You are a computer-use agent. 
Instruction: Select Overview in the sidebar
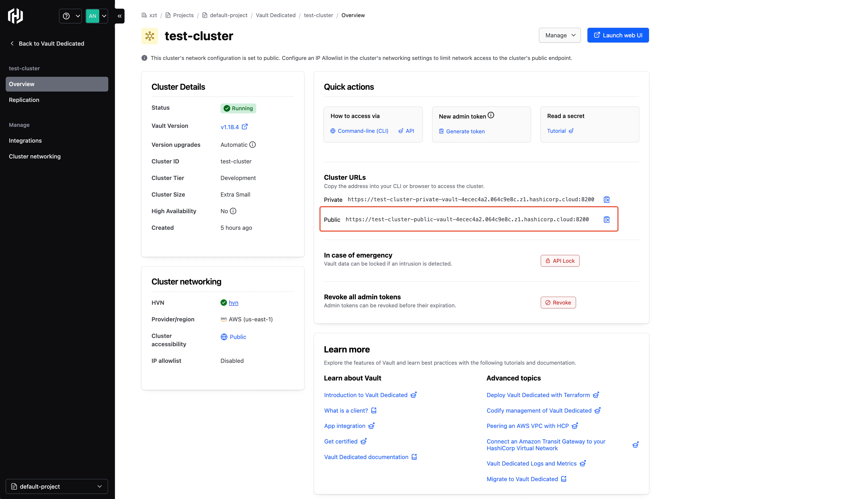[x=57, y=84]
